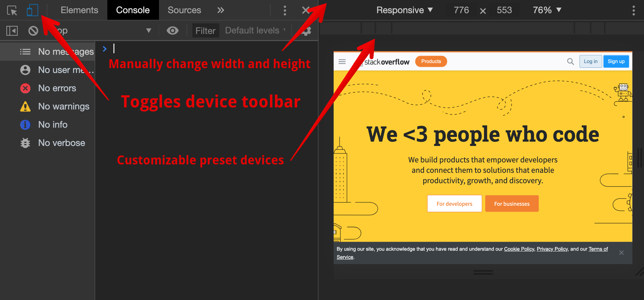This screenshot has width=644, height=300.
Task: Open the Stack Overflow hamburger menu
Action: pyautogui.click(x=342, y=61)
